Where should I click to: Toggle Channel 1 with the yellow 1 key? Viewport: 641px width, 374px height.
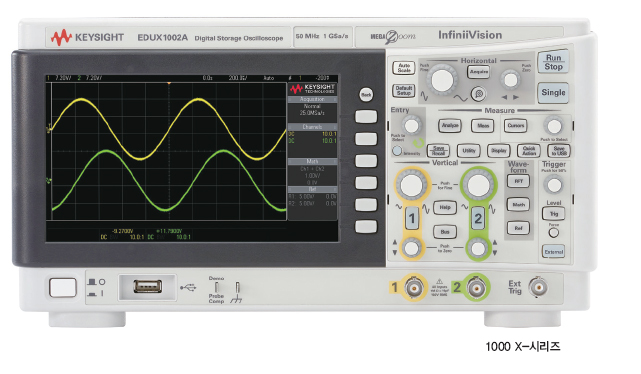[x=412, y=219]
